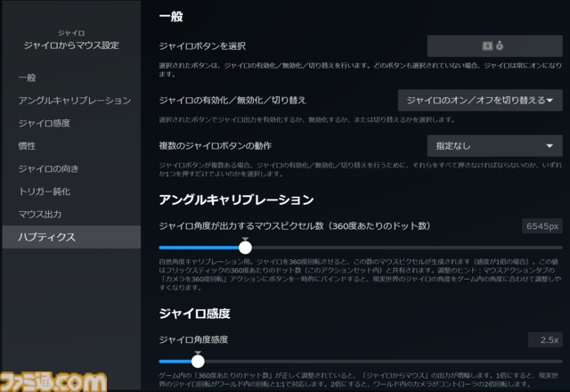570x392 pixels.
Task: Click the mouse pixel count slider handle
Action: [246, 248]
